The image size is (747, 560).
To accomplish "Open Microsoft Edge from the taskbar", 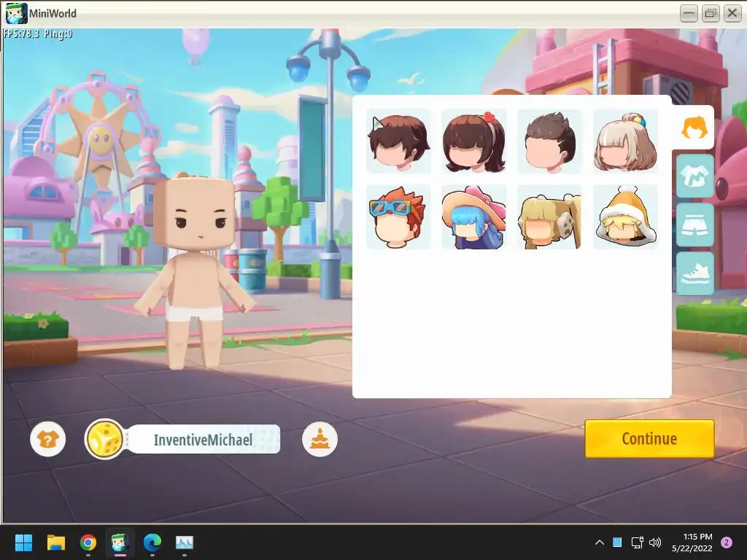I will click(152, 542).
